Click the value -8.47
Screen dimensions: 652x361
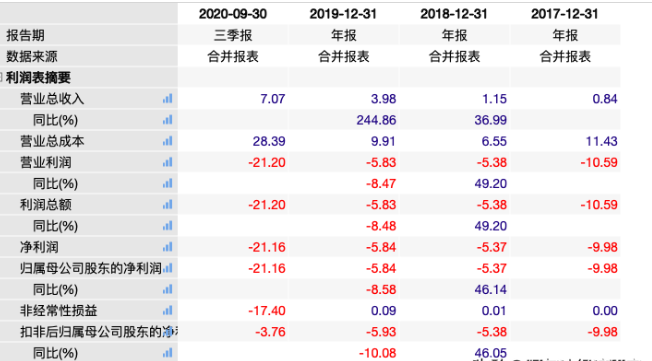point(381,183)
